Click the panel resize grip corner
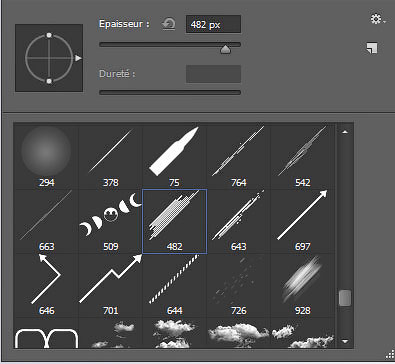This screenshot has height=364, width=395. point(391,355)
